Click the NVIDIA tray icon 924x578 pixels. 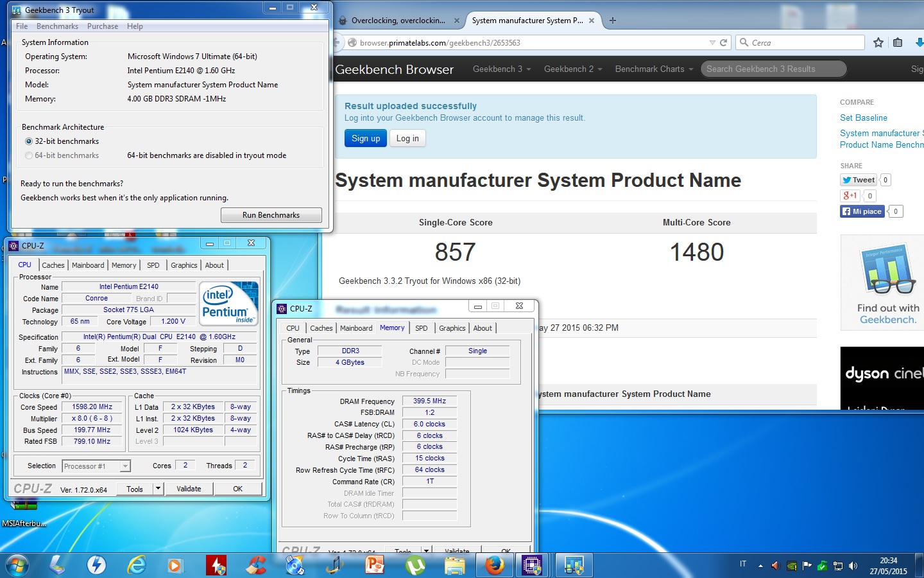(x=792, y=566)
